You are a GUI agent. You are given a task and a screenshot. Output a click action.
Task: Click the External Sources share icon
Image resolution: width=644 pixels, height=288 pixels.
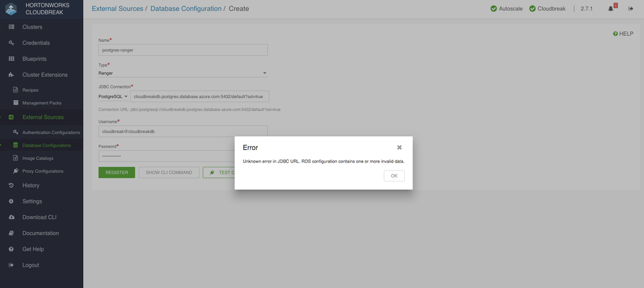(x=12, y=118)
